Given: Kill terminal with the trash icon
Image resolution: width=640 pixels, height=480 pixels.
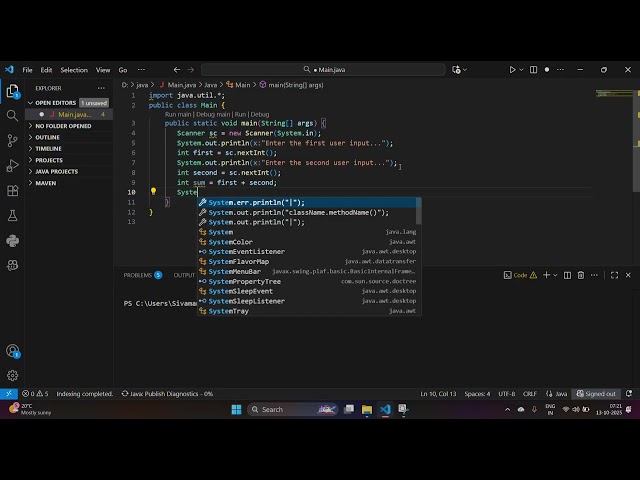Looking at the screenshot, I should (581, 275).
